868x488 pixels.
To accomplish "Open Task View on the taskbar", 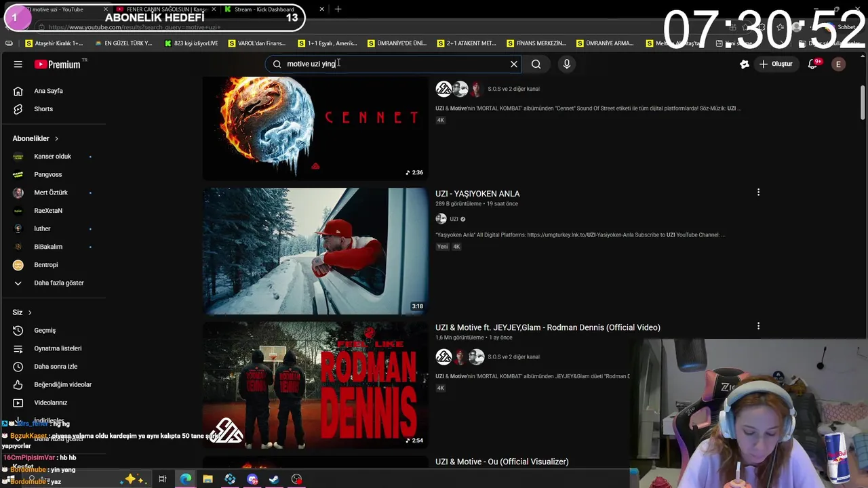I will click(163, 479).
